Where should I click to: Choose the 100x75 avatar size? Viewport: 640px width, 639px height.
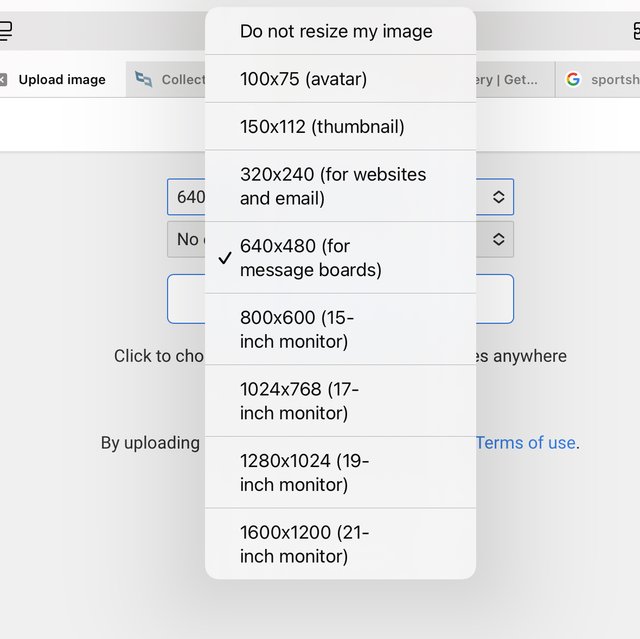coord(303,79)
